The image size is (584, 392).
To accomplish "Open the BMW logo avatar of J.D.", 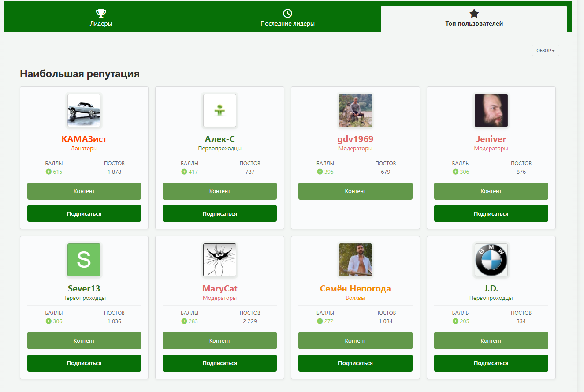I will [x=491, y=260].
